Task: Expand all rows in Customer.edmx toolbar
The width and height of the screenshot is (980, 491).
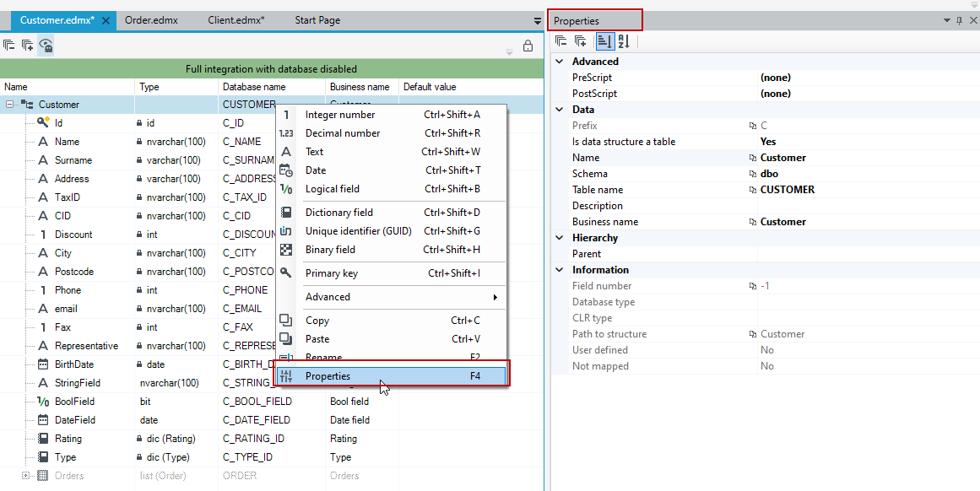Action: click(28, 45)
